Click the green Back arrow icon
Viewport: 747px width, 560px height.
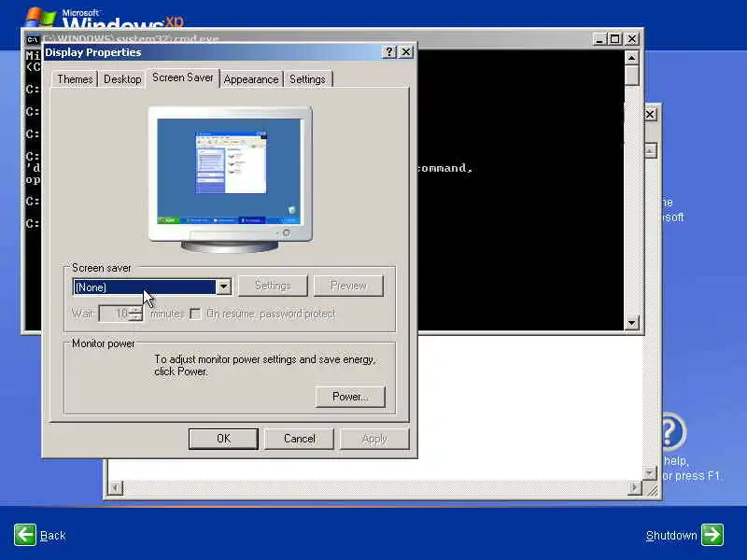point(25,535)
